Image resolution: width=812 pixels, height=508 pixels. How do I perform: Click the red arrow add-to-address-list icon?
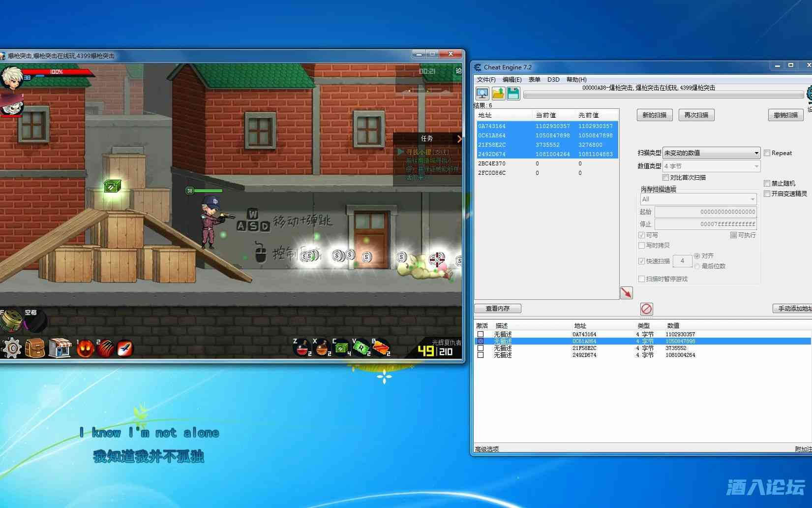tap(626, 293)
